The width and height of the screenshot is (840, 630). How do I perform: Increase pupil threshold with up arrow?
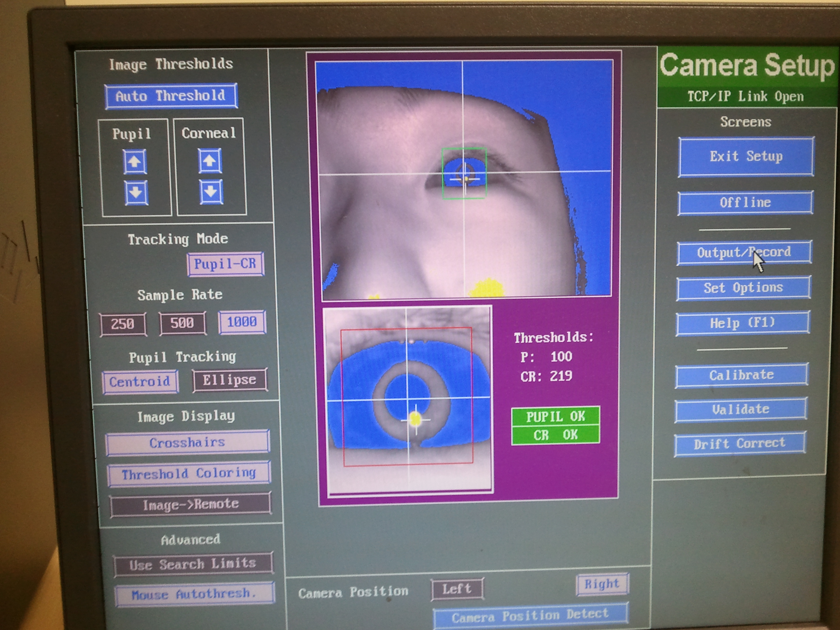point(135,162)
